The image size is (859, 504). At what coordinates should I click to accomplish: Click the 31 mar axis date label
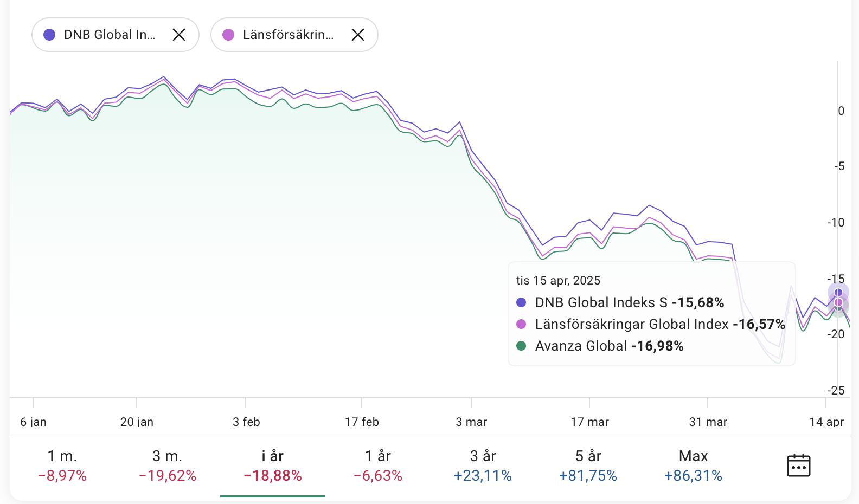[708, 422]
